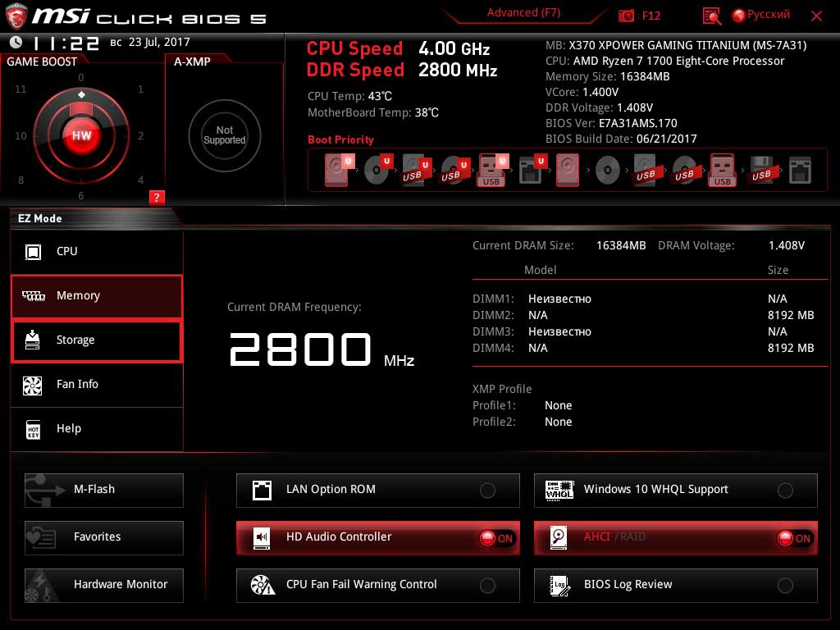
Task: Click the A-XMP panel title
Action: 192,62
